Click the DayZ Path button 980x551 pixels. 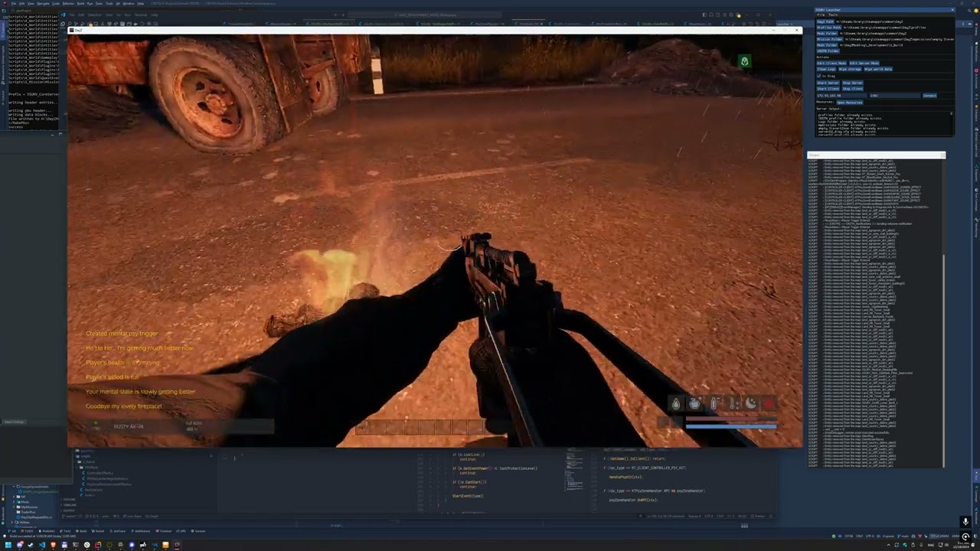click(x=825, y=21)
